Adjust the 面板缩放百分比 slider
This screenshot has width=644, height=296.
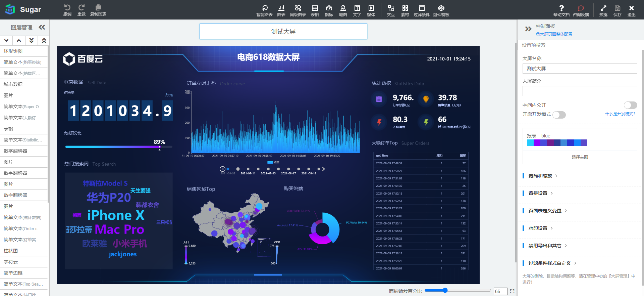tap(458, 290)
